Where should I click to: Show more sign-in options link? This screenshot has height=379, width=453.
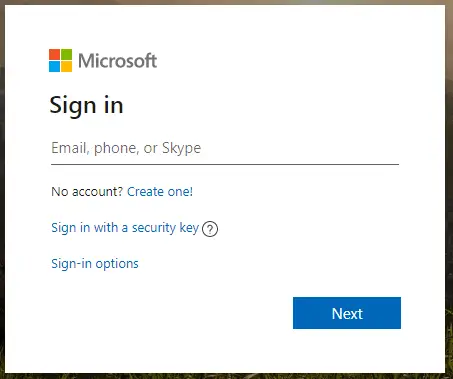click(95, 264)
